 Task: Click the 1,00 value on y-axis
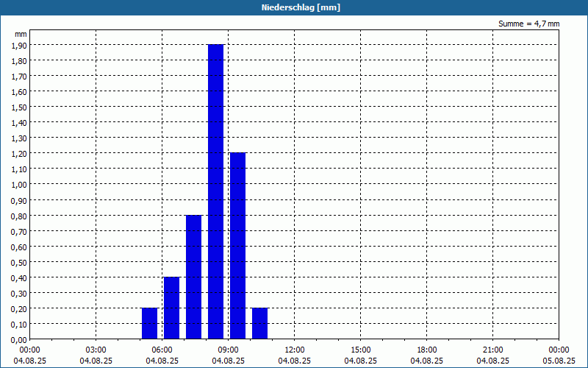pyautogui.click(x=19, y=185)
